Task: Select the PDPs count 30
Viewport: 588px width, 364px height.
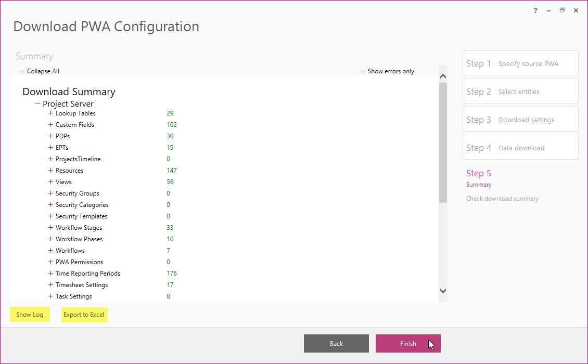Action: 170,136
